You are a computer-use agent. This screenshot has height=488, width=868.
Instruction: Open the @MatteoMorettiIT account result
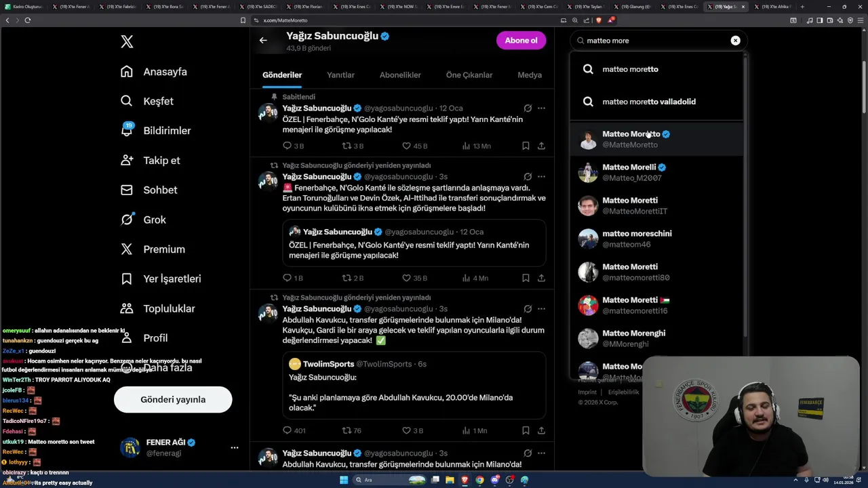656,205
